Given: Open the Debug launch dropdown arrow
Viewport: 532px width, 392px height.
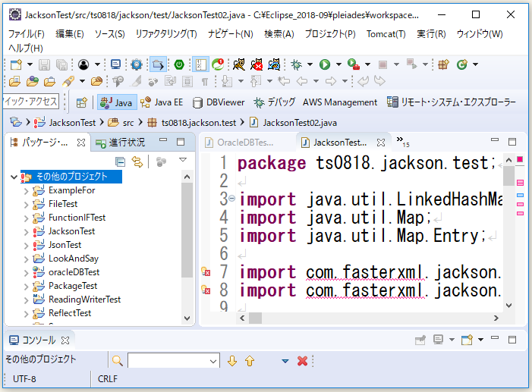Looking at the screenshot, I should [x=310, y=64].
